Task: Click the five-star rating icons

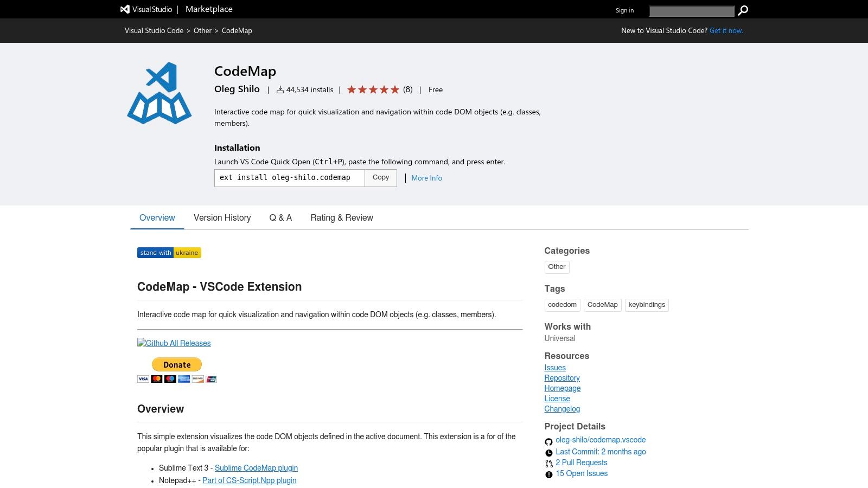Action: [373, 89]
